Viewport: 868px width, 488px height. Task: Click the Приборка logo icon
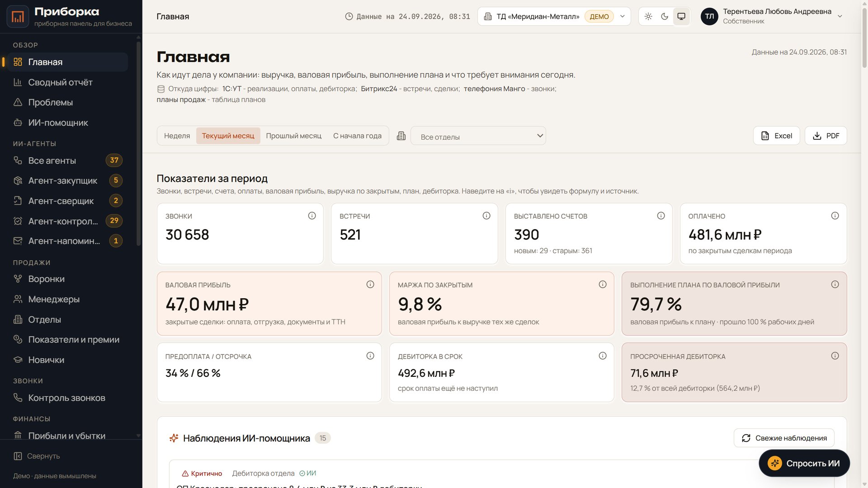18,17
